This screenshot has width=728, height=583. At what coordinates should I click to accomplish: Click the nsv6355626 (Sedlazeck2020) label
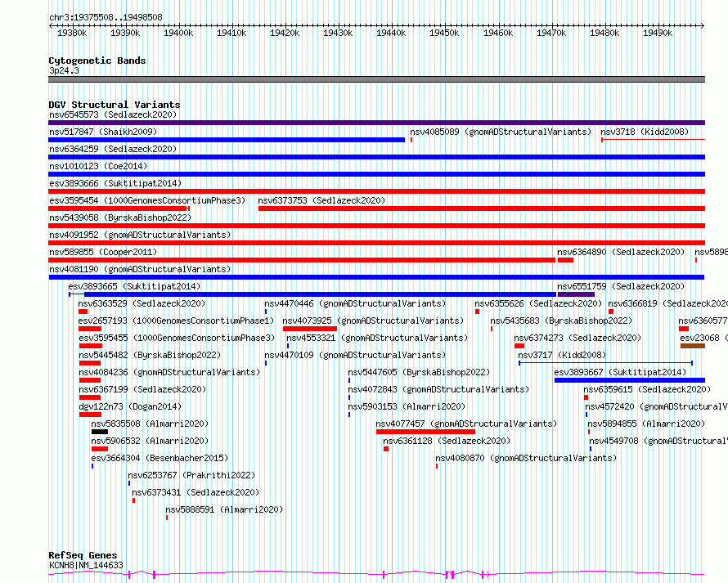point(538,303)
